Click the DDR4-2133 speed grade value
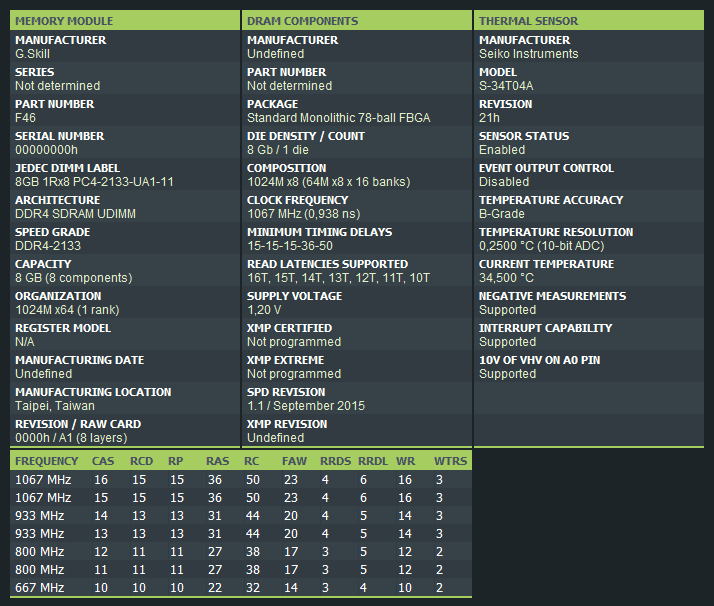This screenshot has height=606, width=714. click(48, 246)
